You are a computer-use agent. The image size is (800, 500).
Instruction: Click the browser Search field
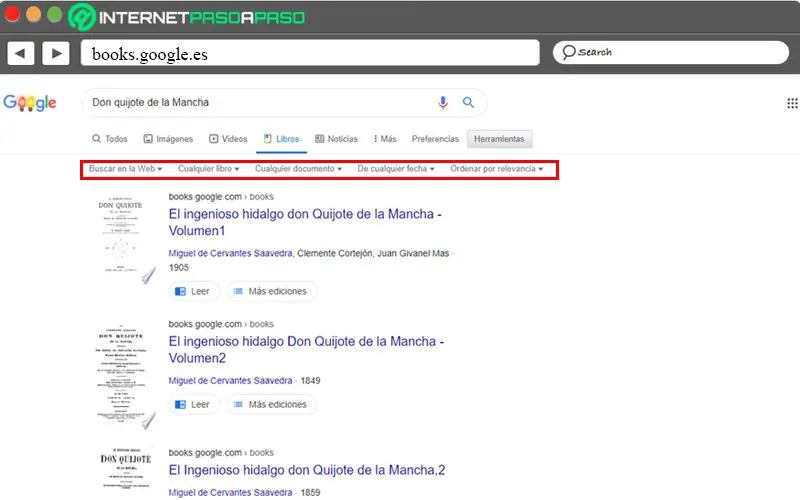tap(671, 53)
